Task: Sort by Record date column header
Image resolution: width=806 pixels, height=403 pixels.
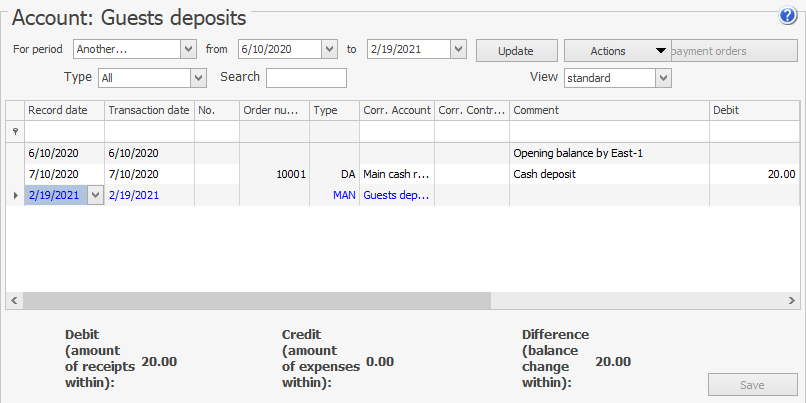Action: [x=63, y=110]
